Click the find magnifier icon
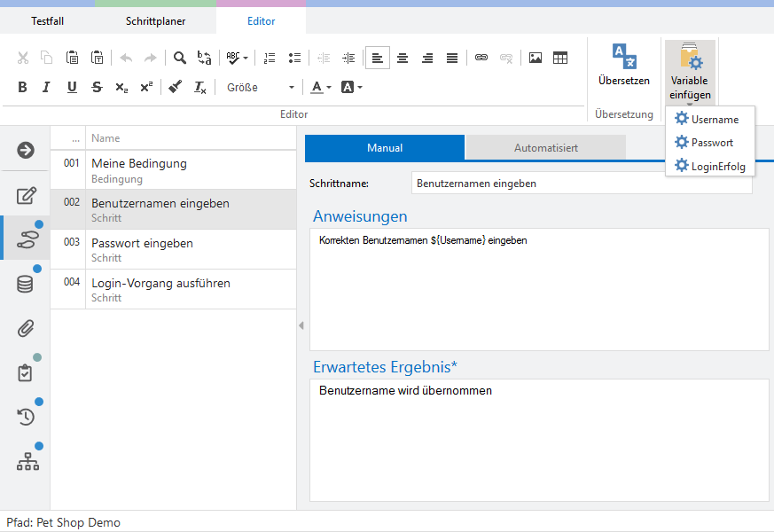774x532 pixels. (179, 58)
